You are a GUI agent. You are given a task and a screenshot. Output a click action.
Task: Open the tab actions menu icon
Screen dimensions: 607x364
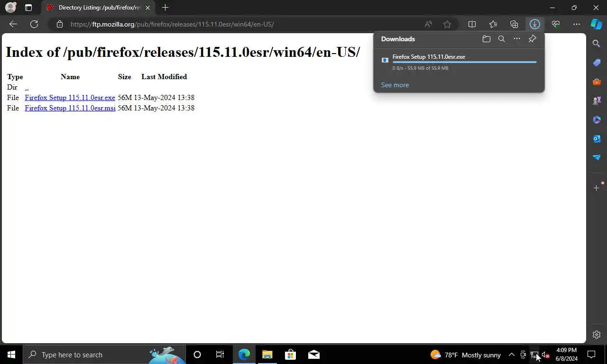28,8
